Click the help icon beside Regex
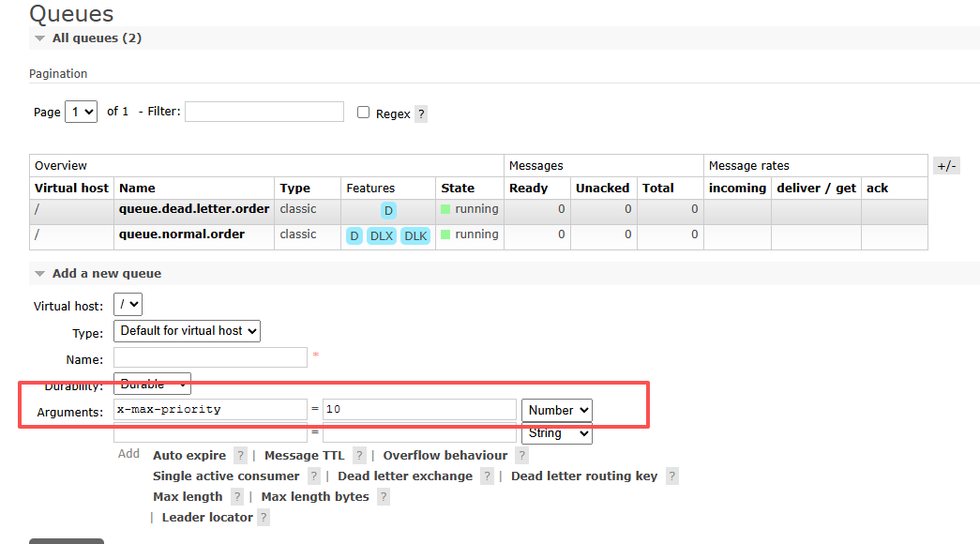Image resolution: width=980 pixels, height=544 pixels. 421,113
